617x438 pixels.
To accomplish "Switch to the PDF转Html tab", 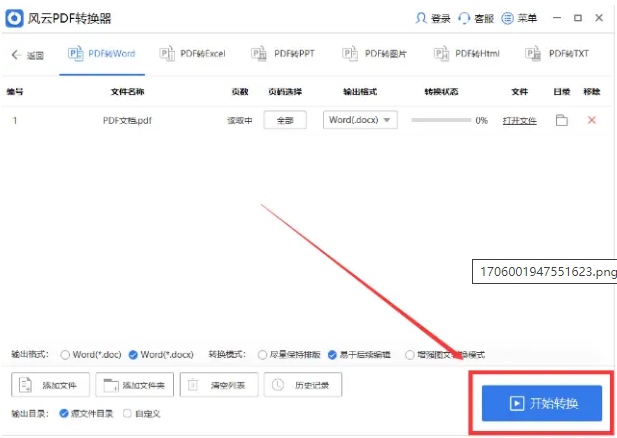I will (467, 54).
